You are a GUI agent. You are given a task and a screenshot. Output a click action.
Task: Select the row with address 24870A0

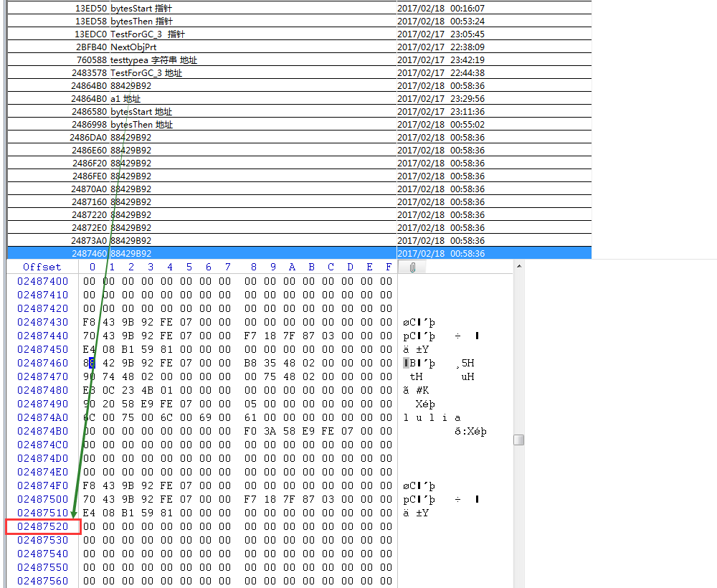point(300,189)
